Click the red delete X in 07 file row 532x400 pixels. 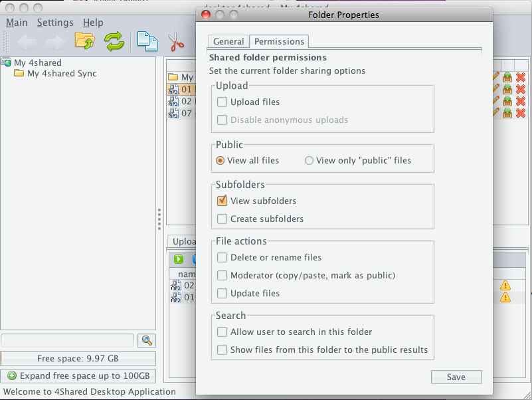tap(521, 113)
